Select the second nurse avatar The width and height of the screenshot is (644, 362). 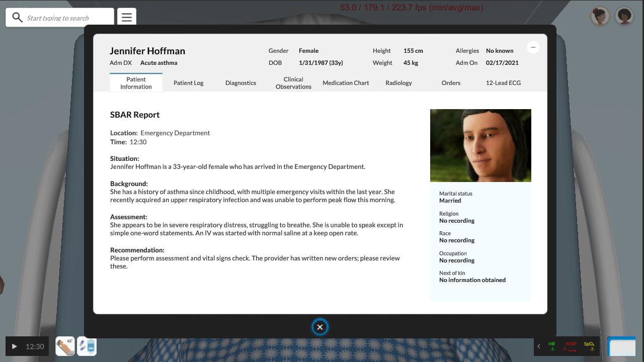tap(624, 16)
